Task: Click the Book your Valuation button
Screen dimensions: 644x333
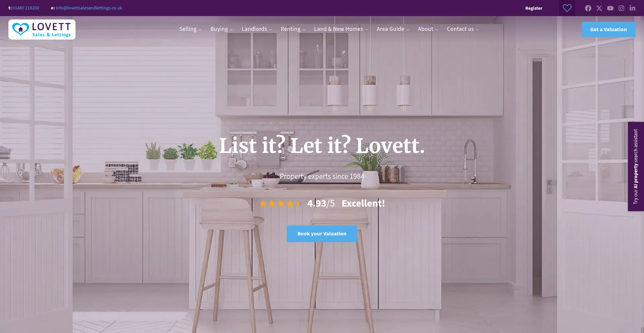Action: 322,234
